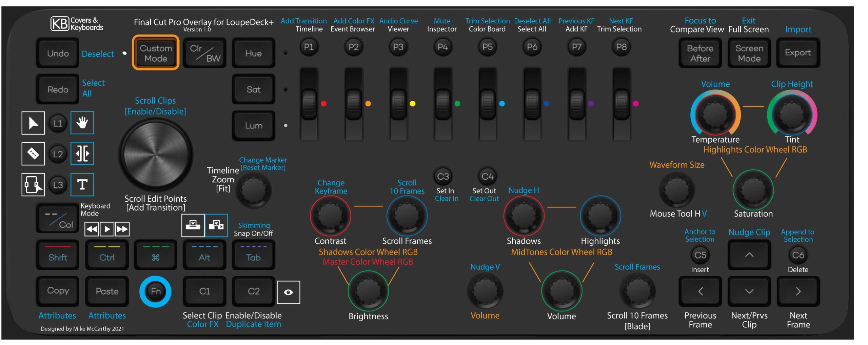
Task: Click the Timeline Zoom knob
Action: 253,190
